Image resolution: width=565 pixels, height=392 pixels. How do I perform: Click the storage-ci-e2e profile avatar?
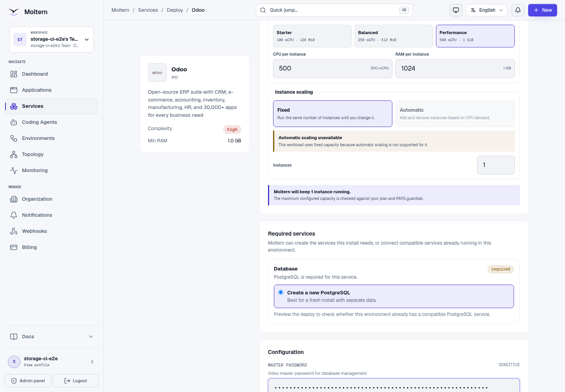tap(14, 362)
